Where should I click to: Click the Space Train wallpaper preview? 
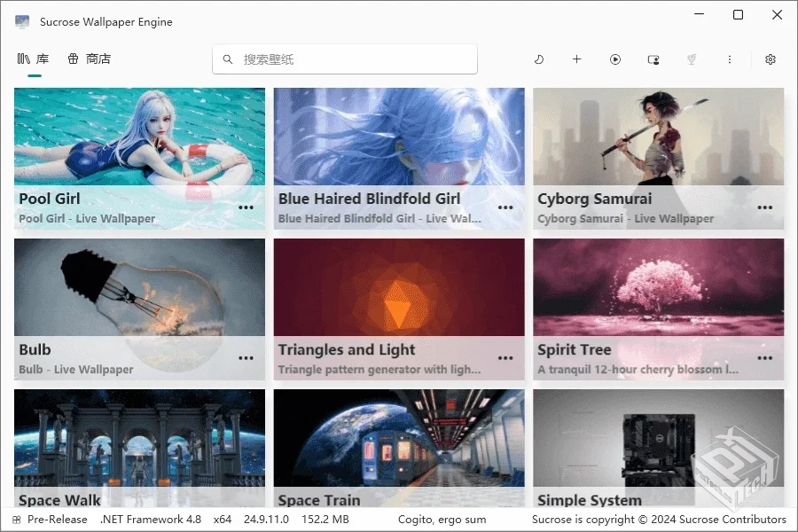pos(398,443)
